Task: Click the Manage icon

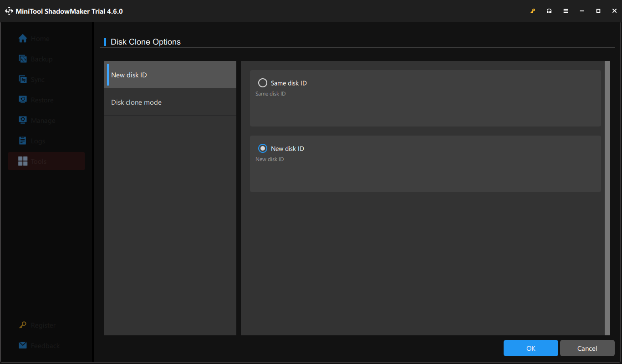Action: pyautogui.click(x=23, y=120)
